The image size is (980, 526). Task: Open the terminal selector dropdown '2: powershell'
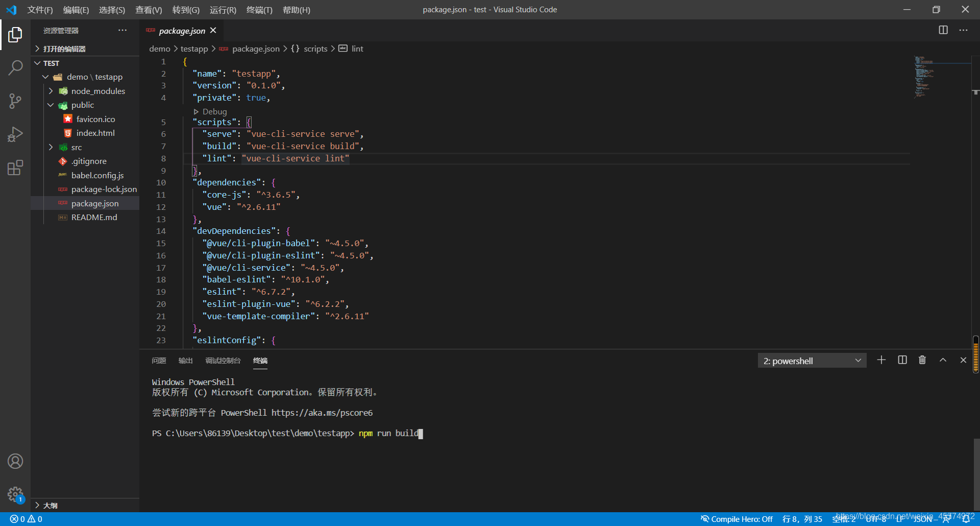812,361
